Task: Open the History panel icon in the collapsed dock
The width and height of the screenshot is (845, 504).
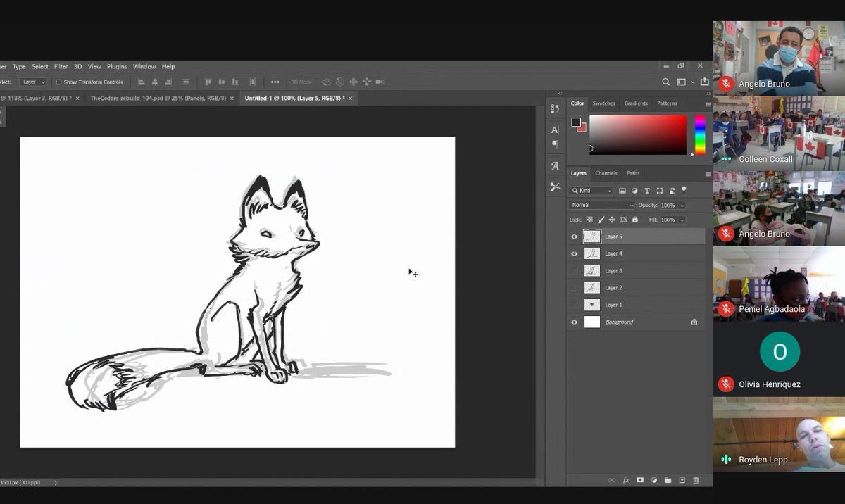Action: (x=555, y=109)
